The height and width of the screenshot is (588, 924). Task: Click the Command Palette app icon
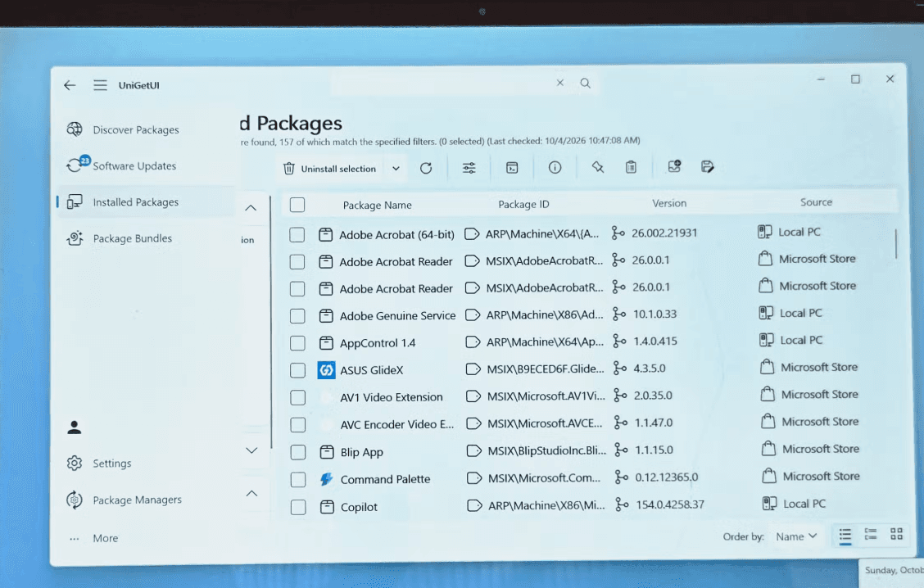(327, 479)
